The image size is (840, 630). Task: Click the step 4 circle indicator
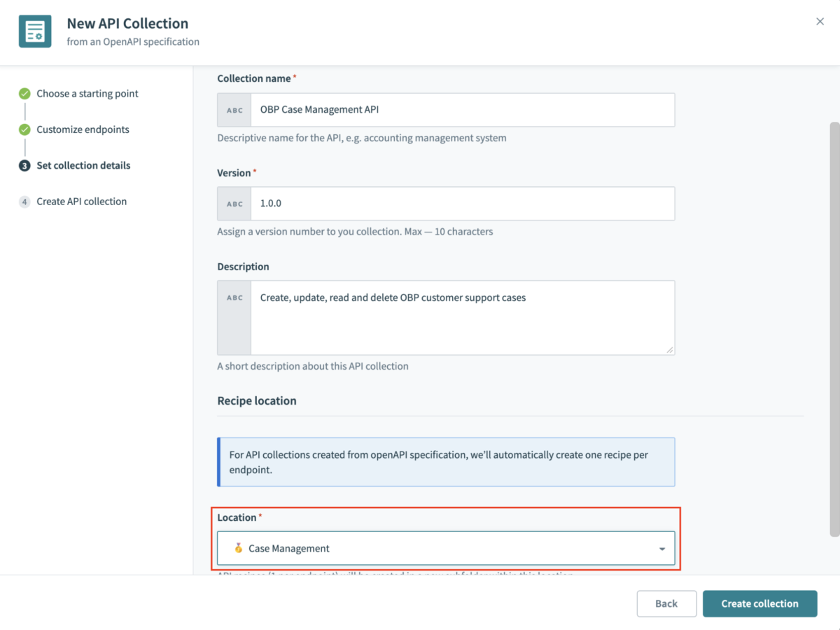point(23,202)
